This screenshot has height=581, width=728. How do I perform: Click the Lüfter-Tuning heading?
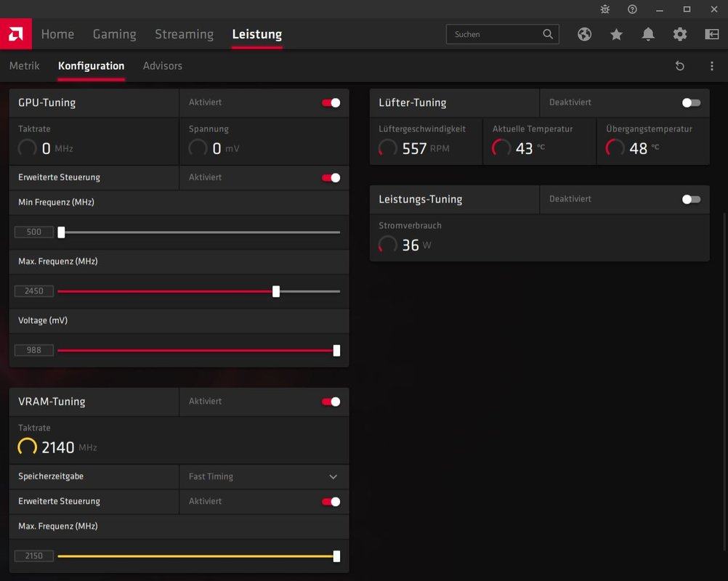tap(412, 102)
